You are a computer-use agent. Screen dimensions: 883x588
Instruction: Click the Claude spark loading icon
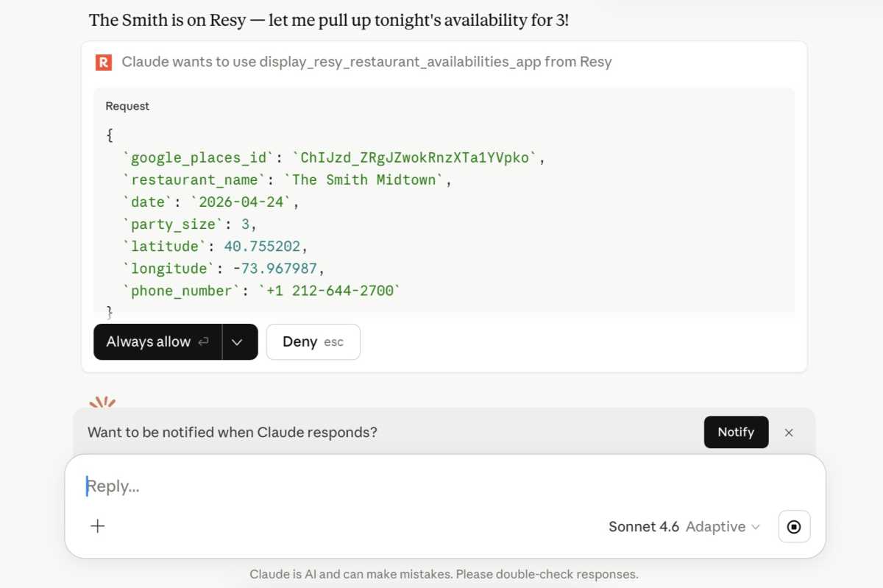[x=102, y=403]
